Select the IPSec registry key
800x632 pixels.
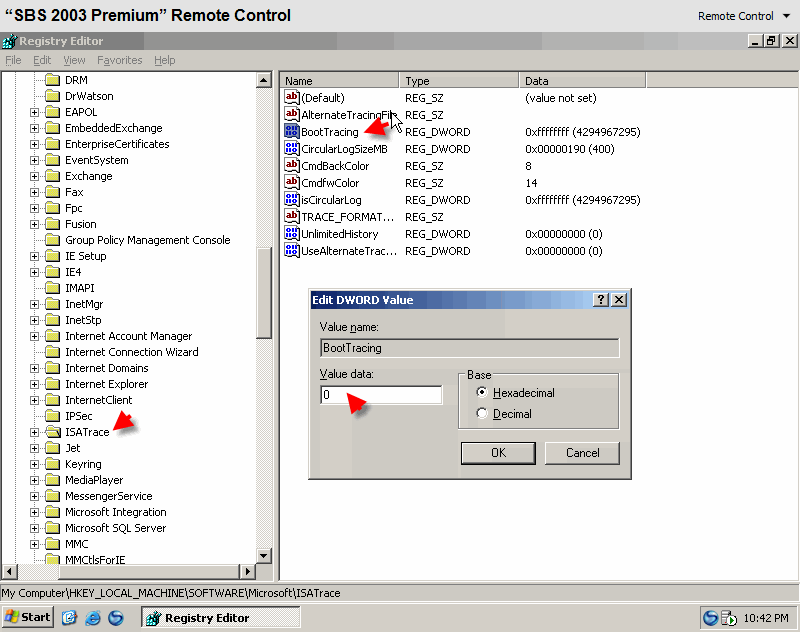pos(79,416)
